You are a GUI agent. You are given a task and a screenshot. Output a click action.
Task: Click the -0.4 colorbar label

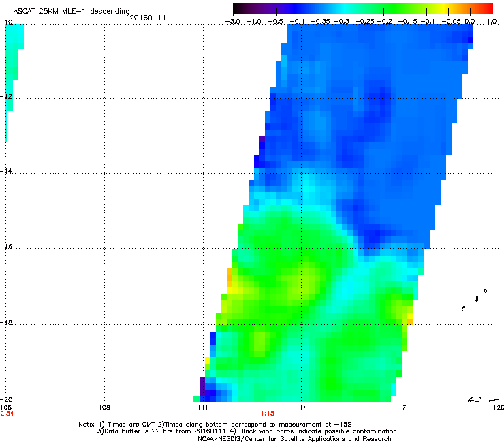(x=298, y=22)
